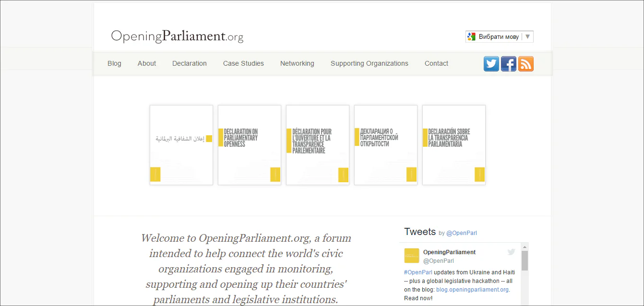Open the Declaration on Parliamentary Openness thumbnail
This screenshot has width=644, height=306.
coord(250,145)
